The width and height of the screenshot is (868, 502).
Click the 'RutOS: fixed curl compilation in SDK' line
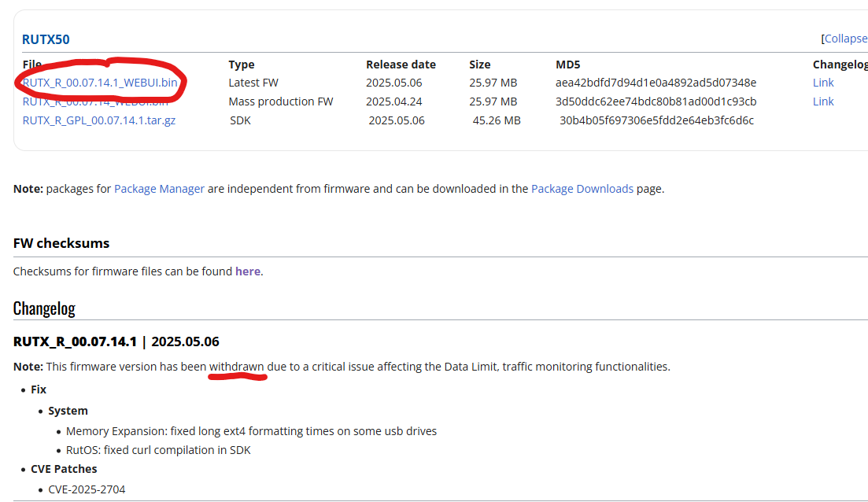(x=158, y=450)
